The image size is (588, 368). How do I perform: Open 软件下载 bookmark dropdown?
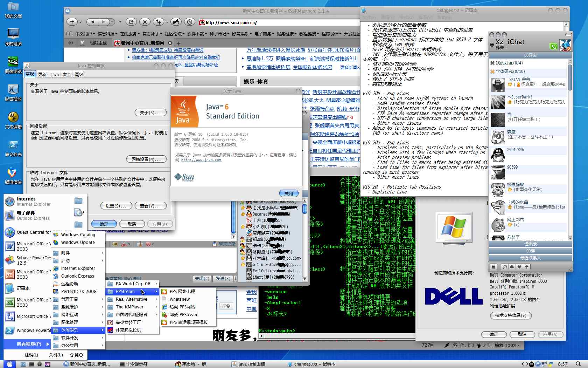pos(197,34)
